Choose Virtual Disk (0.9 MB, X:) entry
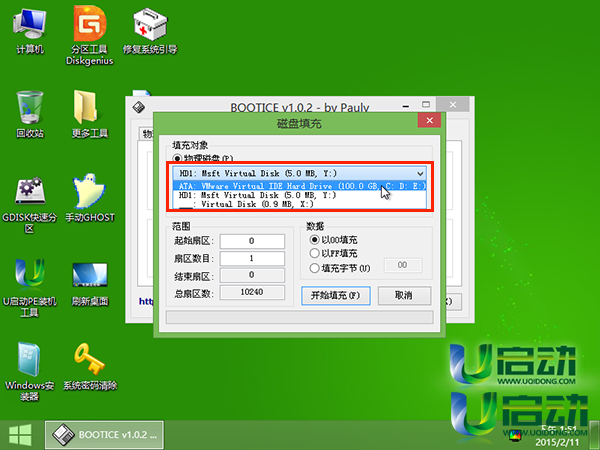This screenshot has height=450, width=600. [300, 204]
